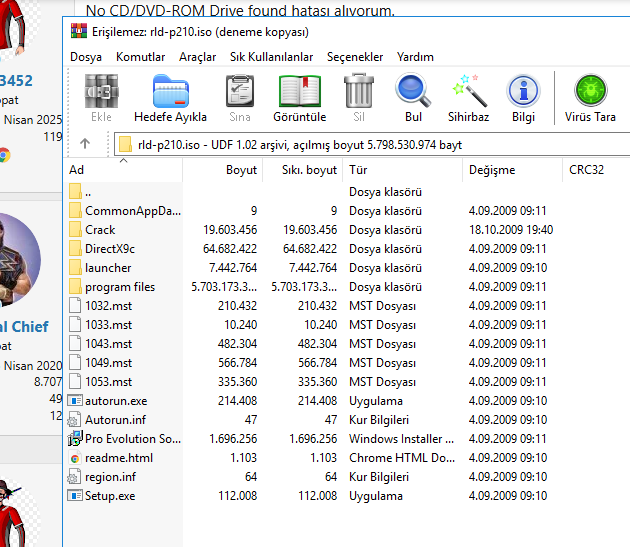Go up one folder level arrow
This screenshot has height=547, width=630.
85,143
